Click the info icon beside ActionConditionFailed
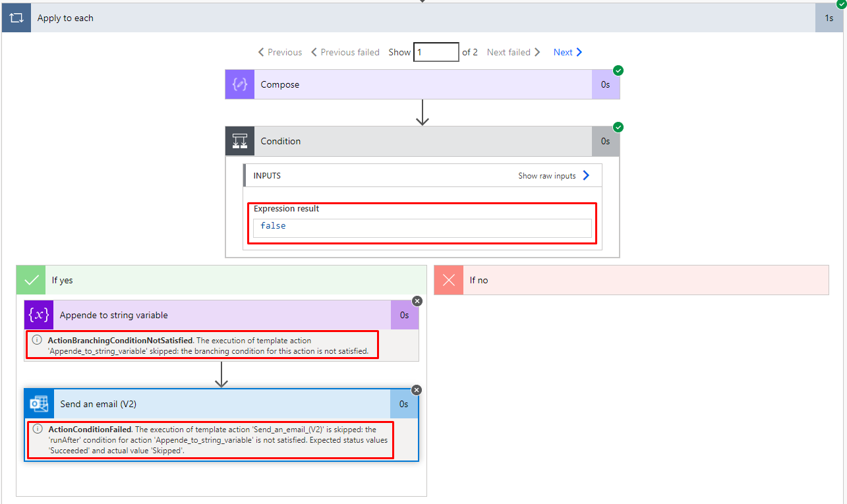The image size is (847, 504). point(38,429)
